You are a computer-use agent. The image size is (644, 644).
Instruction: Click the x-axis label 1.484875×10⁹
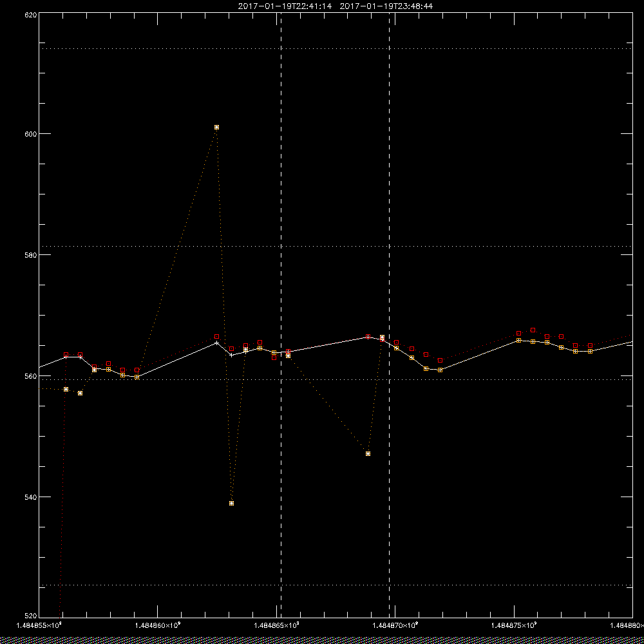tap(515, 625)
